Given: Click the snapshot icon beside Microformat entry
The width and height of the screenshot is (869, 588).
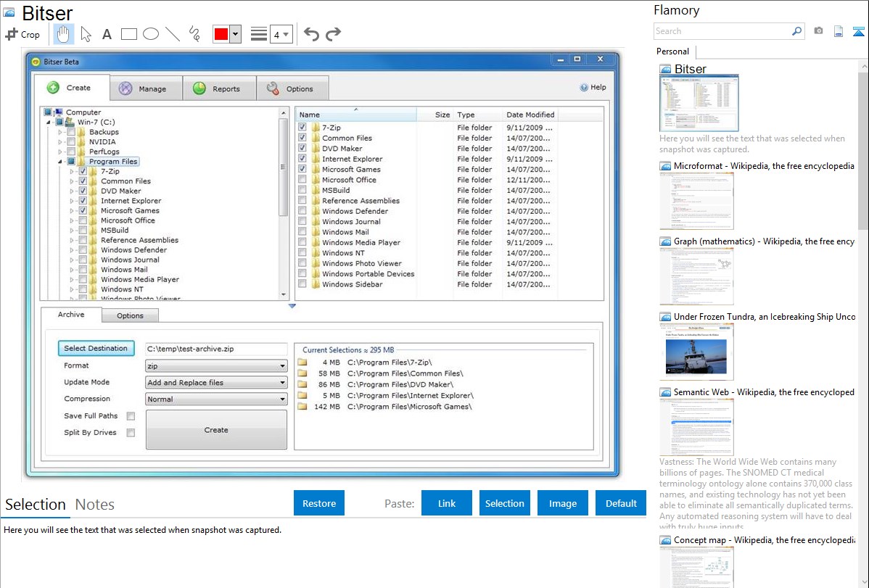Looking at the screenshot, I should [665, 166].
